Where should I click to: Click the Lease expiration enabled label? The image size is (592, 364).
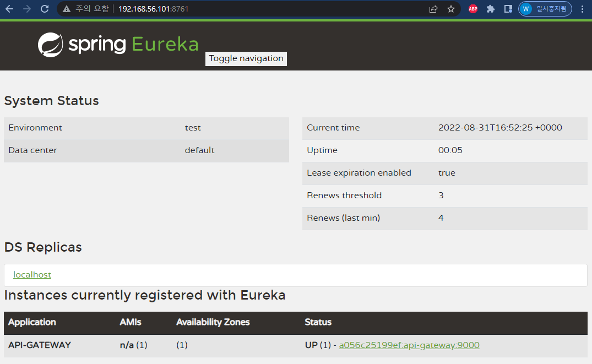click(359, 173)
